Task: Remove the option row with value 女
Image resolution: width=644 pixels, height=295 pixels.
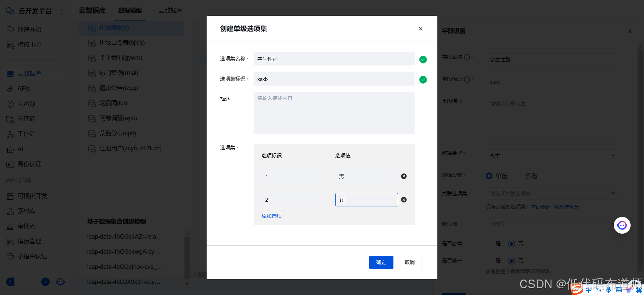Action: 404,200
